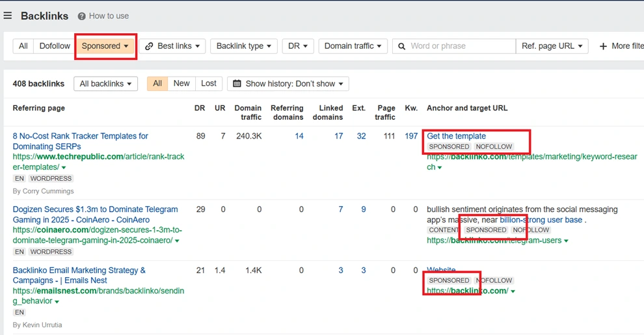The width and height of the screenshot is (644, 335).
Task: Sort by Linked domains column header
Action: 328,113
